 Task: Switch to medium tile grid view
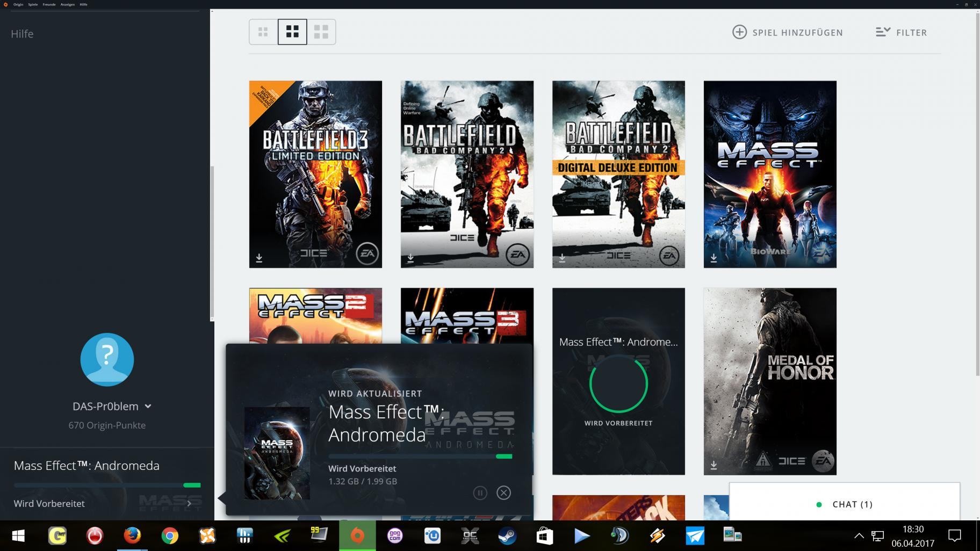click(x=292, y=32)
